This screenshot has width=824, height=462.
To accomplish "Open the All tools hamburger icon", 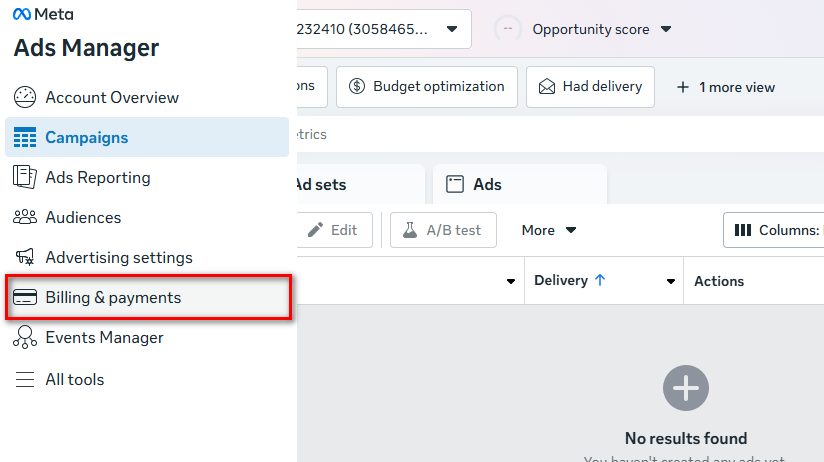I will click(25, 380).
